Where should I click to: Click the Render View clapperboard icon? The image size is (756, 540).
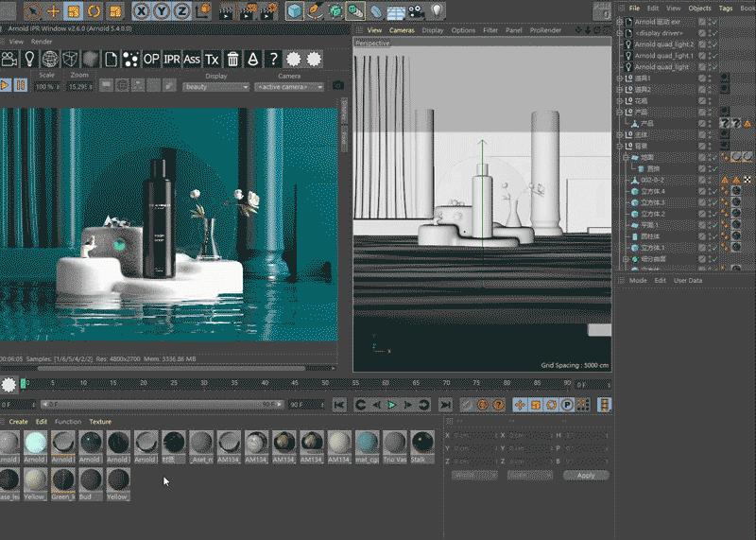226,10
